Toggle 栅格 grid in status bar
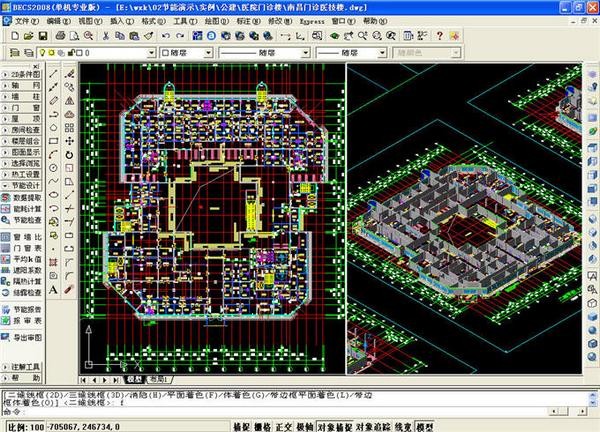This screenshot has height=432, width=600. click(x=263, y=427)
